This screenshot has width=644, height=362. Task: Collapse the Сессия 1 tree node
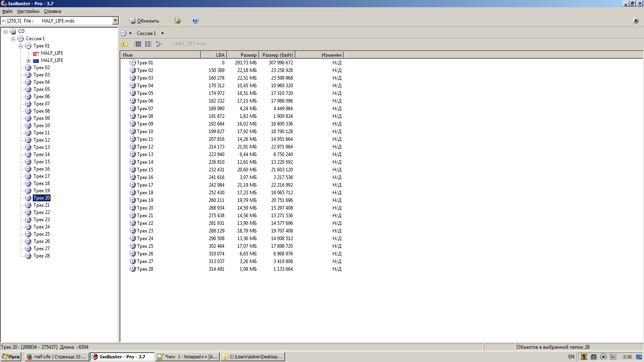tap(13, 39)
